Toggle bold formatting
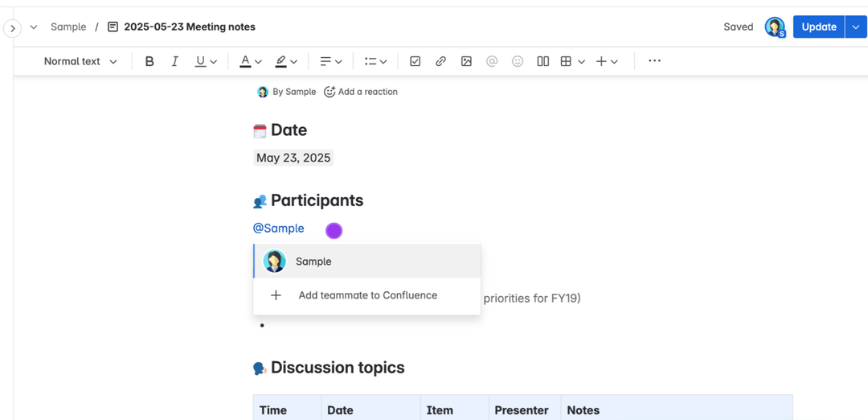The image size is (868, 420). (x=149, y=61)
